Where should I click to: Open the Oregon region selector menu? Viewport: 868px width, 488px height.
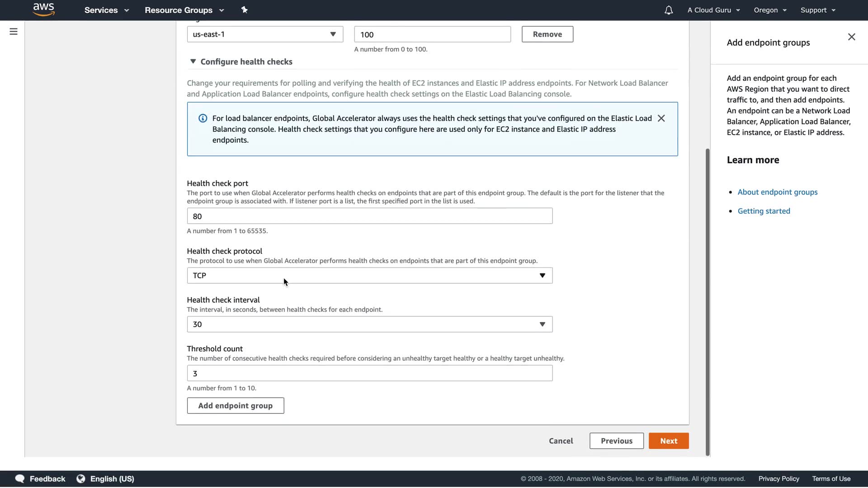coord(770,10)
